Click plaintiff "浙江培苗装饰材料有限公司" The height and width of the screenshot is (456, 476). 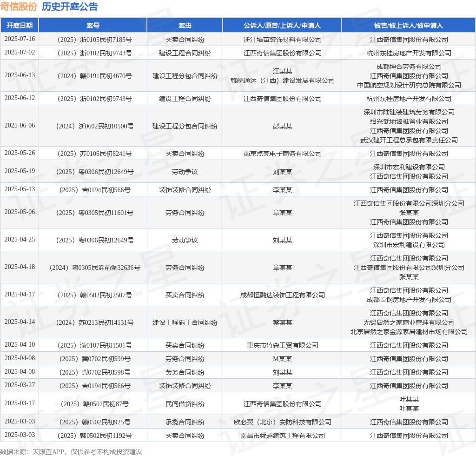point(282,40)
